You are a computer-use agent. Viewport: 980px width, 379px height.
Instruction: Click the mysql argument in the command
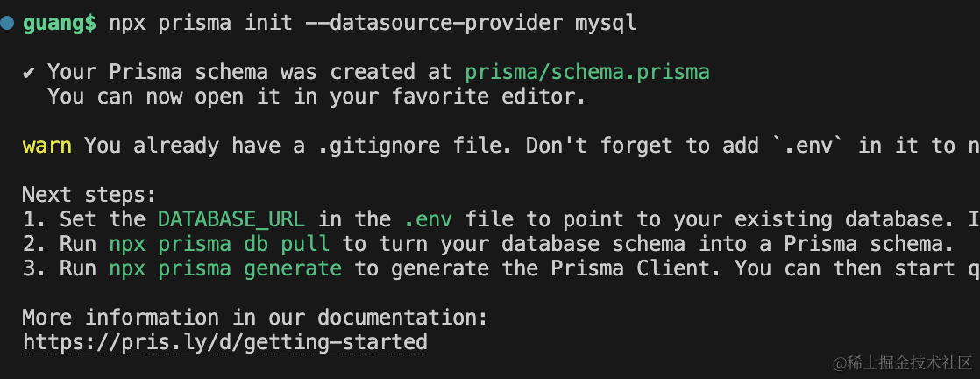click(x=606, y=24)
